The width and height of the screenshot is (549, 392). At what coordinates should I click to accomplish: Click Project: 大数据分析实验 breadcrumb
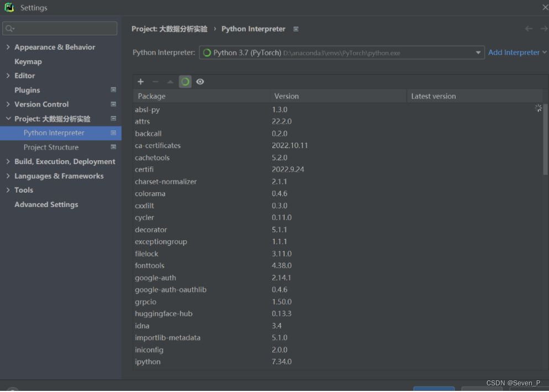(x=170, y=29)
